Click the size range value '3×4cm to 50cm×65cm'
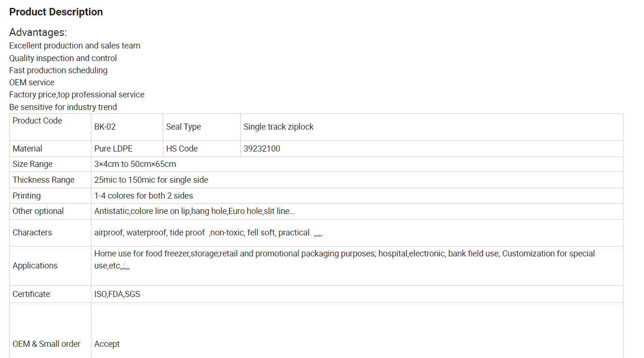 click(135, 164)
